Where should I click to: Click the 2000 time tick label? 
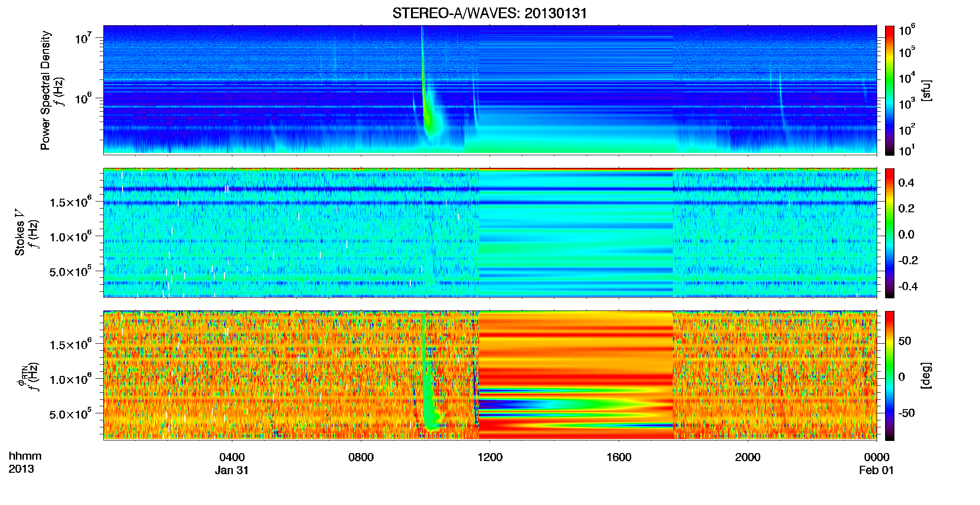748,457
